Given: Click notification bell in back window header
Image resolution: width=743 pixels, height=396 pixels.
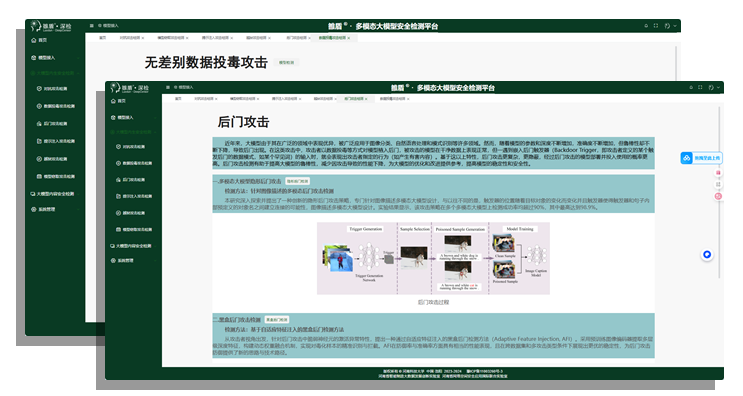Looking at the screenshot, I should point(646,26).
